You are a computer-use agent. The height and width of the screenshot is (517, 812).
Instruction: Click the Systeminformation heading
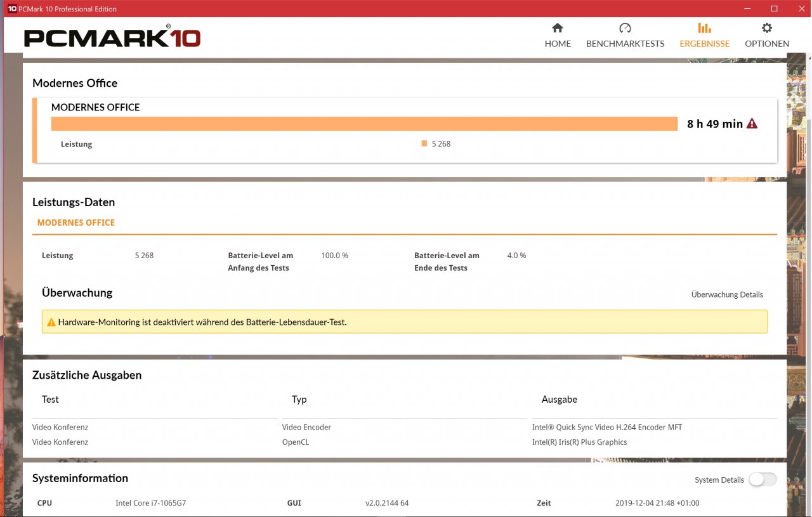(x=80, y=478)
